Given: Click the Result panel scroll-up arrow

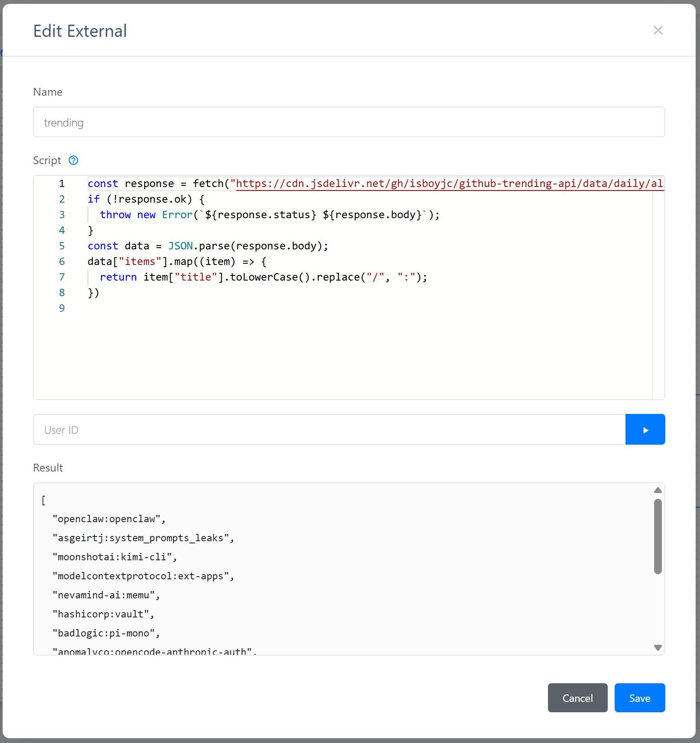Looking at the screenshot, I should [x=658, y=490].
